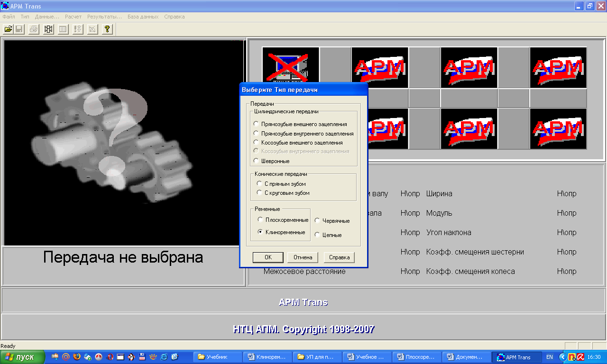The height and width of the screenshot is (364, 607).
Task: Click the gear preview image with question mark
Action: 124,143
